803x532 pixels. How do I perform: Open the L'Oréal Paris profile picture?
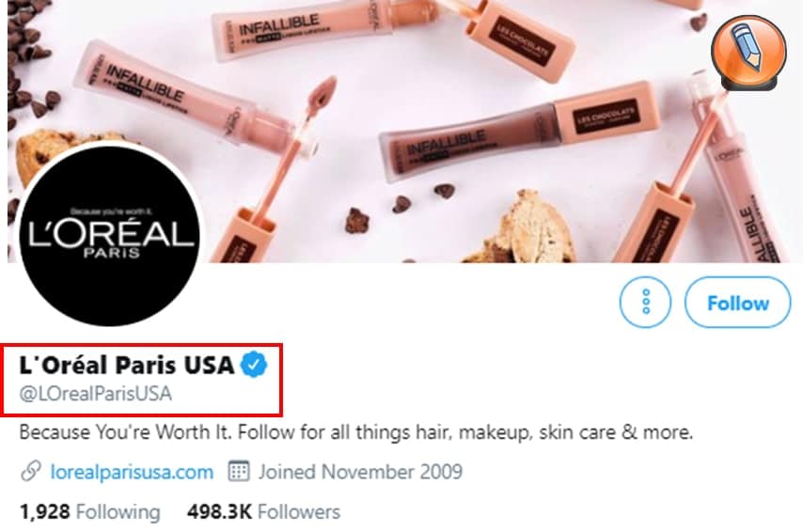pyautogui.click(x=109, y=234)
